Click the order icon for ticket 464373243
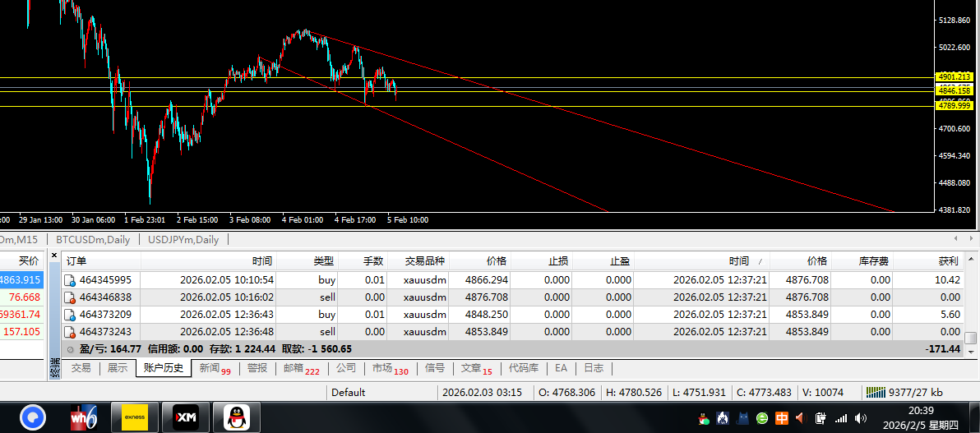 click(70, 332)
